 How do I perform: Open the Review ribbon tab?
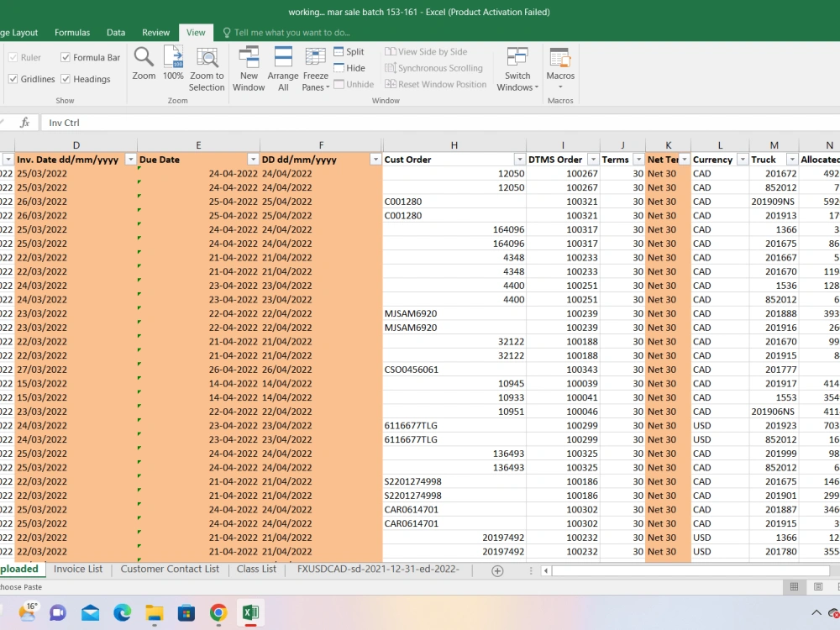(156, 33)
